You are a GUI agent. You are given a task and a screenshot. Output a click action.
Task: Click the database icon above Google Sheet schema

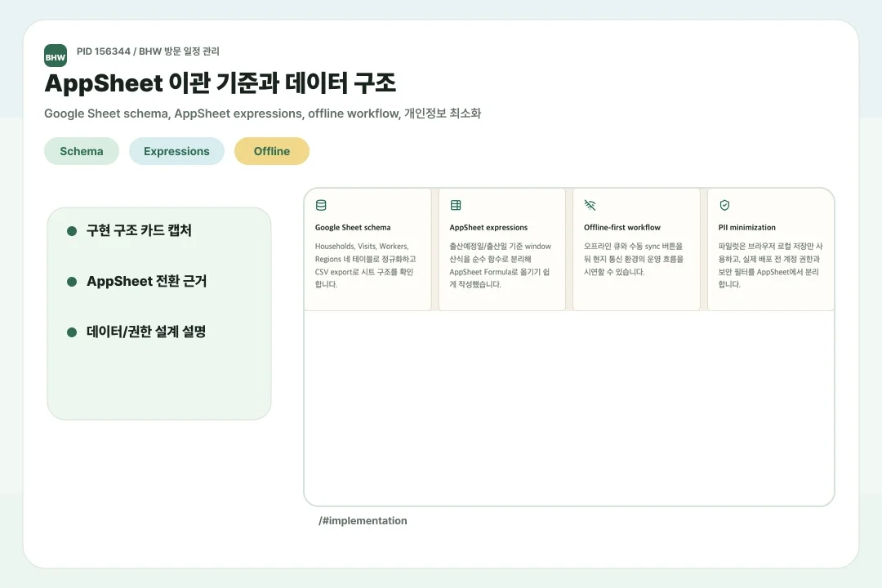point(321,205)
